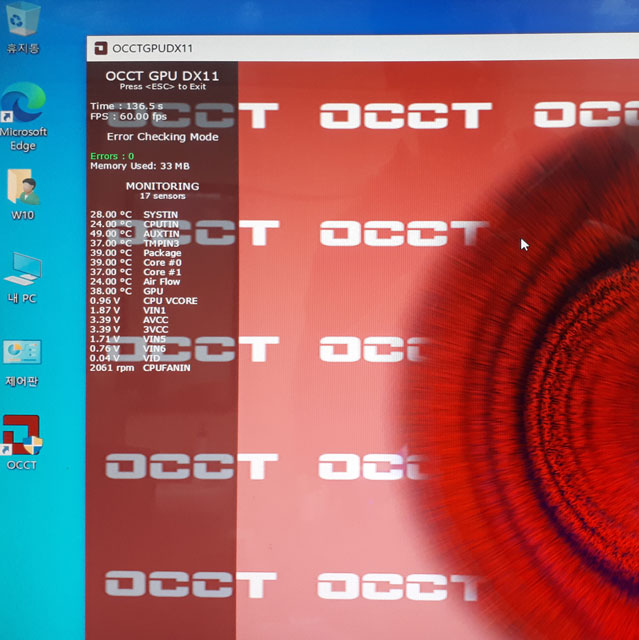This screenshot has height=640, width=639.
Task: Click 'Memory Used: 33 MB' value
Action: click(140, 166)
